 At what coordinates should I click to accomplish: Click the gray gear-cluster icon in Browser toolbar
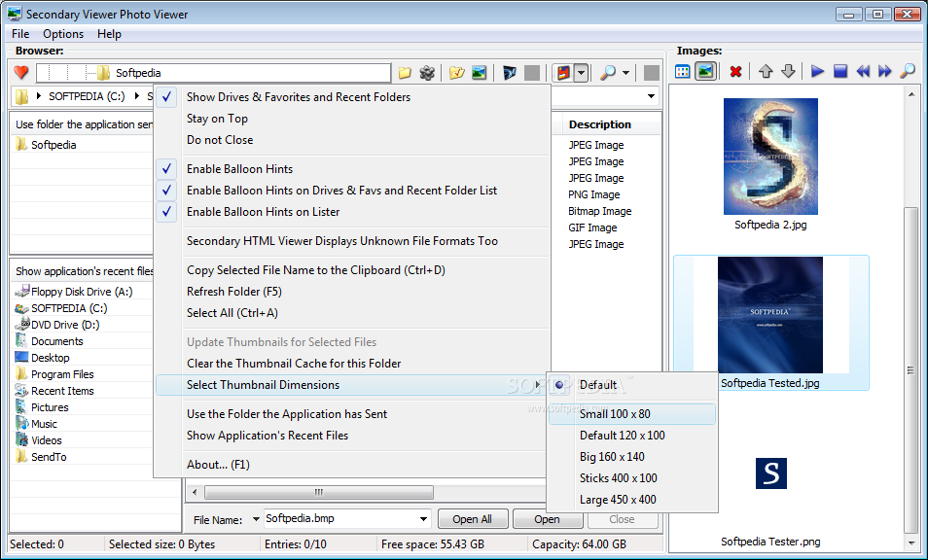pyautogui.click(x=427, y=73)
